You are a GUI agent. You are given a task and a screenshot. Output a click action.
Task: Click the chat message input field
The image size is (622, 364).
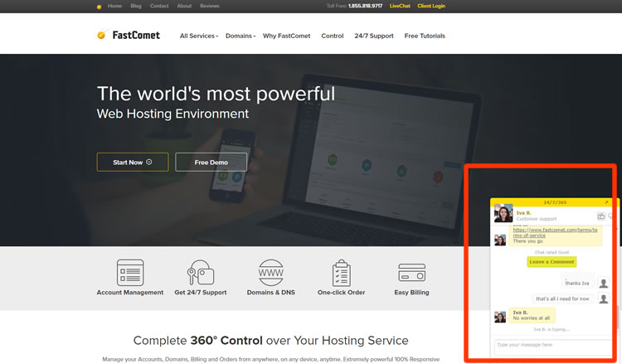point(553,347)
